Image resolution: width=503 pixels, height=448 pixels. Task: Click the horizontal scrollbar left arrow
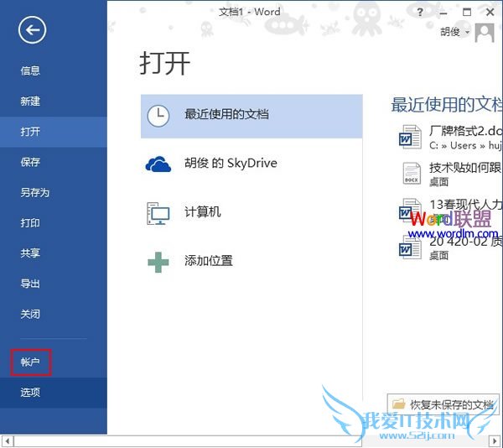coord(7,441)
